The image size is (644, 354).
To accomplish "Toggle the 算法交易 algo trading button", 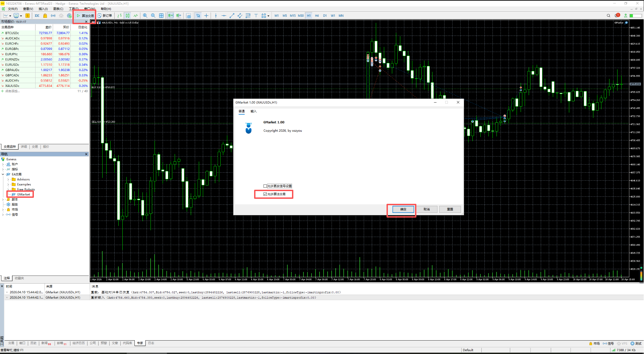I will [85, 16].
